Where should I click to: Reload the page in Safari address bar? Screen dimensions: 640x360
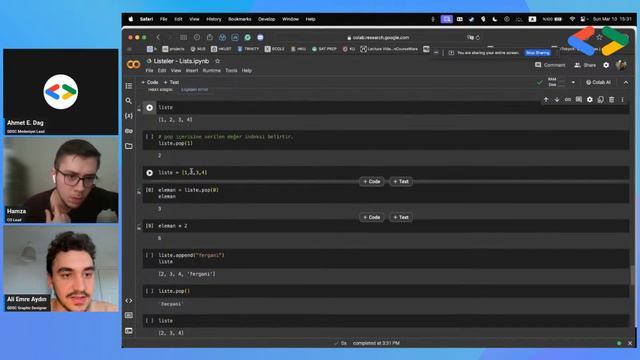(x=478, y=38)
